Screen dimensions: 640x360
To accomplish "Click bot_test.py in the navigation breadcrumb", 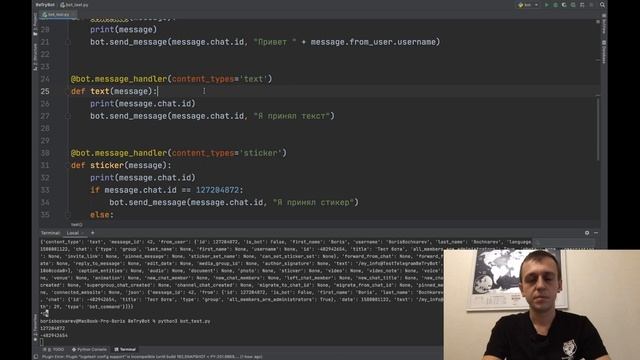I will coord(74,5).
